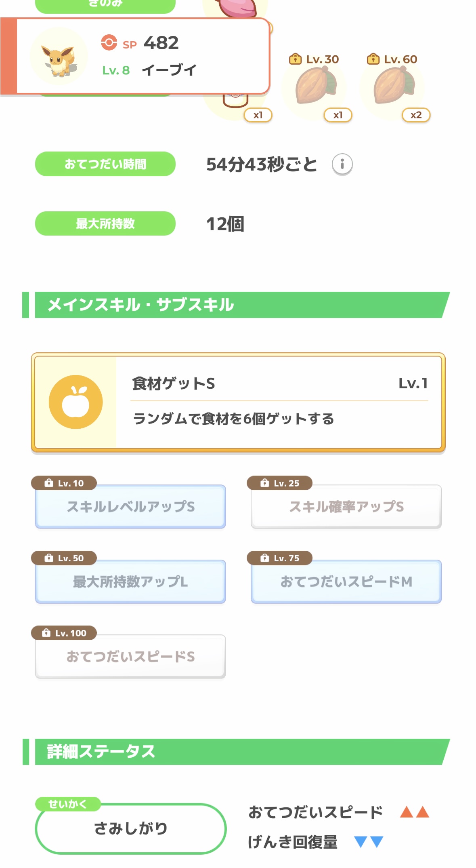Tap the orange apple main skill icon
This screenshot has height=868, width=476.
[75, 402]
